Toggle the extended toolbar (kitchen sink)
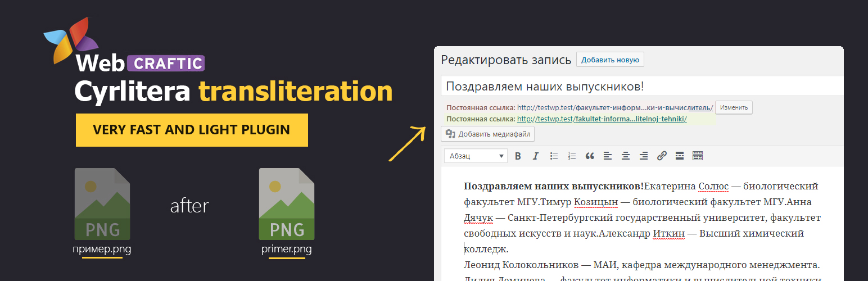The height and width of the screenshot is (281, 868). [698, 156]
